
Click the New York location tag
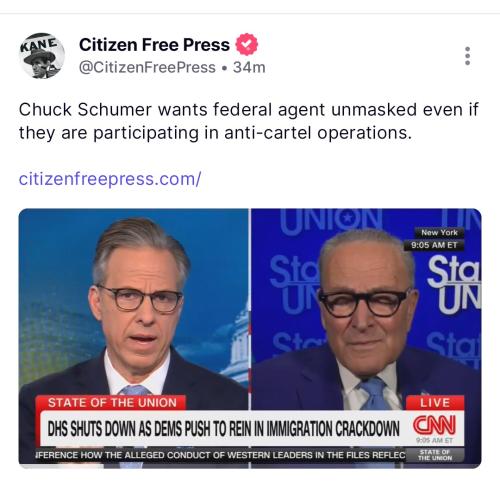click(x=439, y=232)
